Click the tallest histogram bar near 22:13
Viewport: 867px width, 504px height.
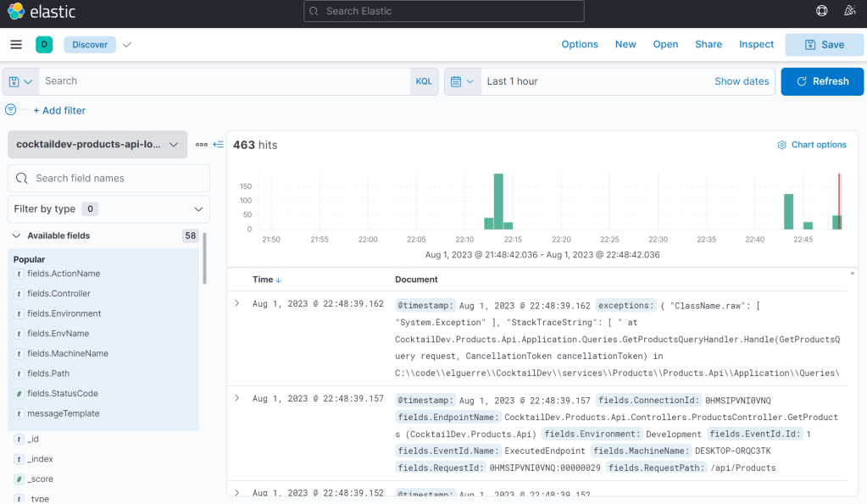[498, 202]
